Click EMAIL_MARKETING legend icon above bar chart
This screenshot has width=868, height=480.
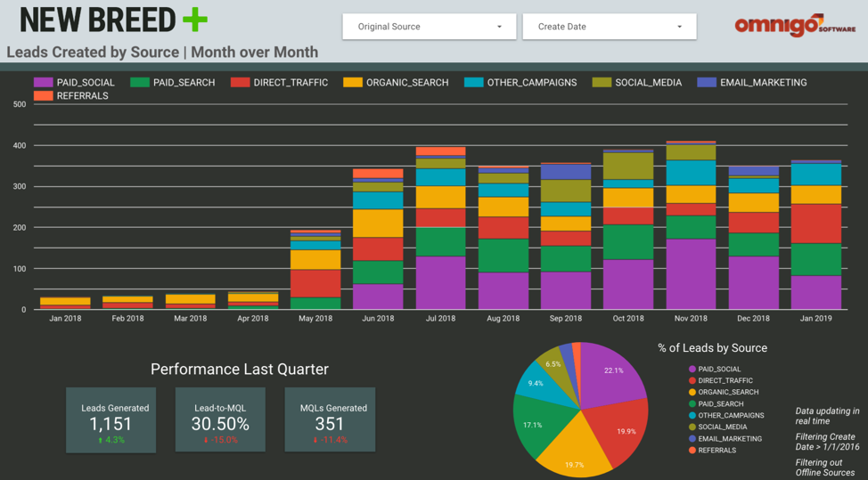point(707,83)
